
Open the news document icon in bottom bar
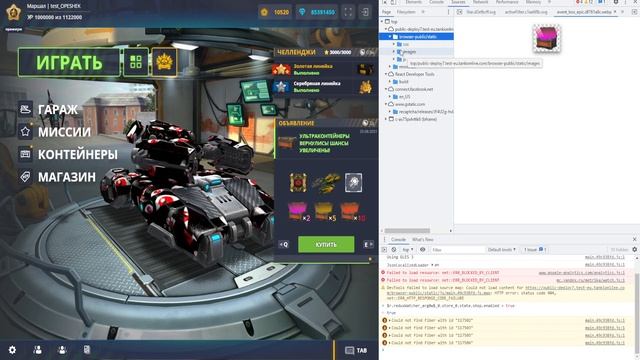pos(87,350)
